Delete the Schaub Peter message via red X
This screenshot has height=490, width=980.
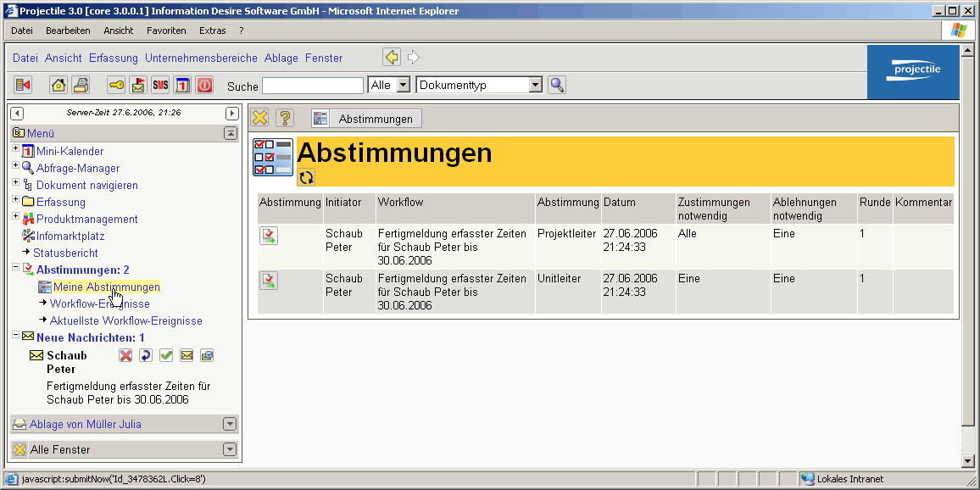[x=125, y=355]
